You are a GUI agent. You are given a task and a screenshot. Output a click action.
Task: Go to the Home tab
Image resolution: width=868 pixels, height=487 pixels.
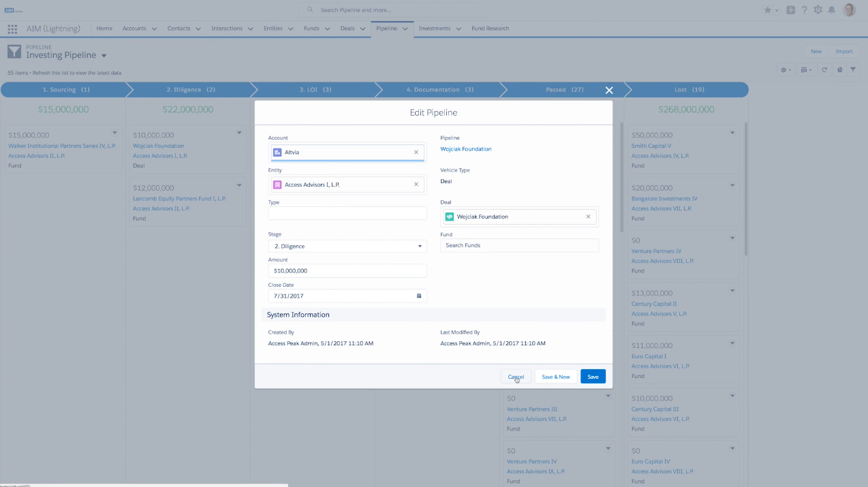(104, 29)
